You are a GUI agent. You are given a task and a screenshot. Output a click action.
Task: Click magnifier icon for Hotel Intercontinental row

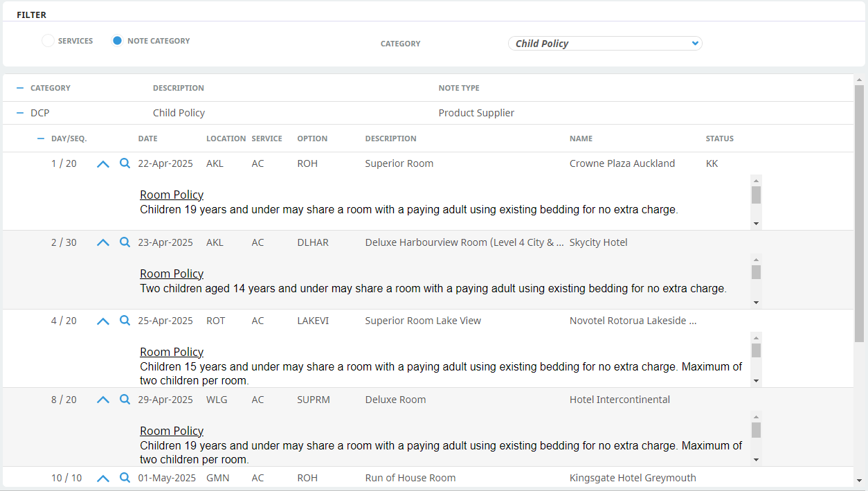click(125, 400)
